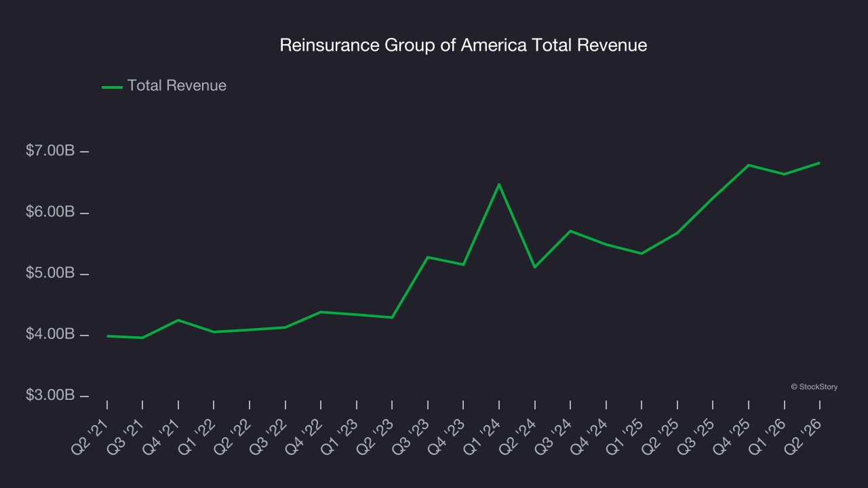The image size is (868, 488).
Task: Click the Q3 '25 x-axis label
Action: 696,436
